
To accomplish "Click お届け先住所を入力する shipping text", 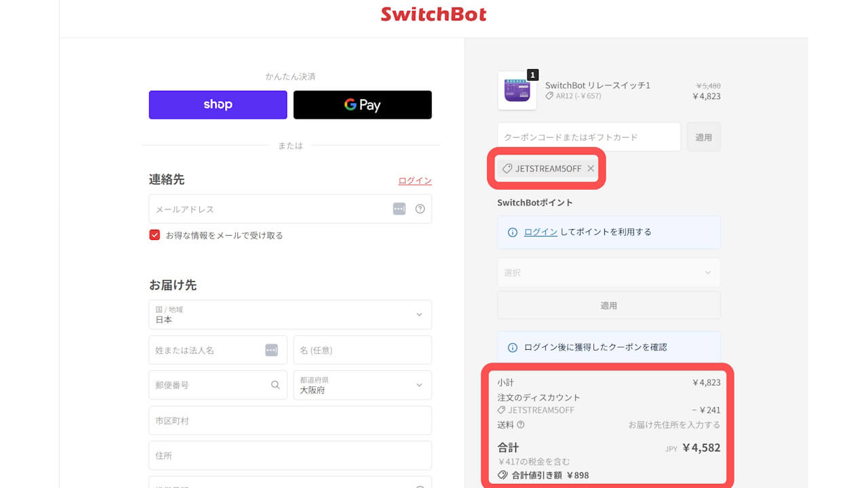I will (674, 425).
